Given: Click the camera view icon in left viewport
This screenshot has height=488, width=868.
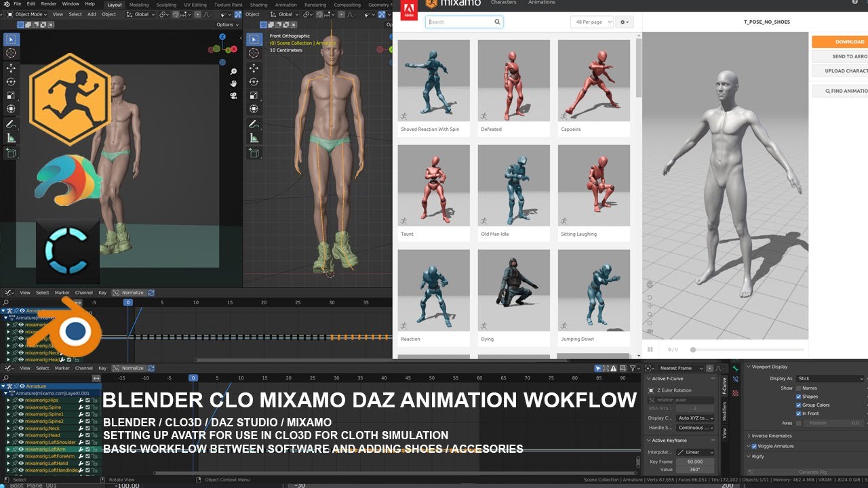Looking at the screenshot, I should coord(233,95).
